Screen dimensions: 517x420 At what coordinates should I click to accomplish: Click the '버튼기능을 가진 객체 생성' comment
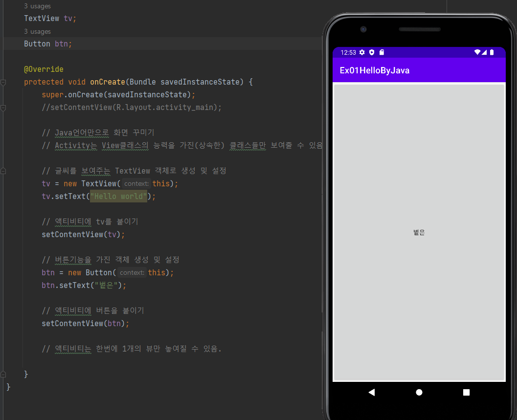(x=111, y=260)
